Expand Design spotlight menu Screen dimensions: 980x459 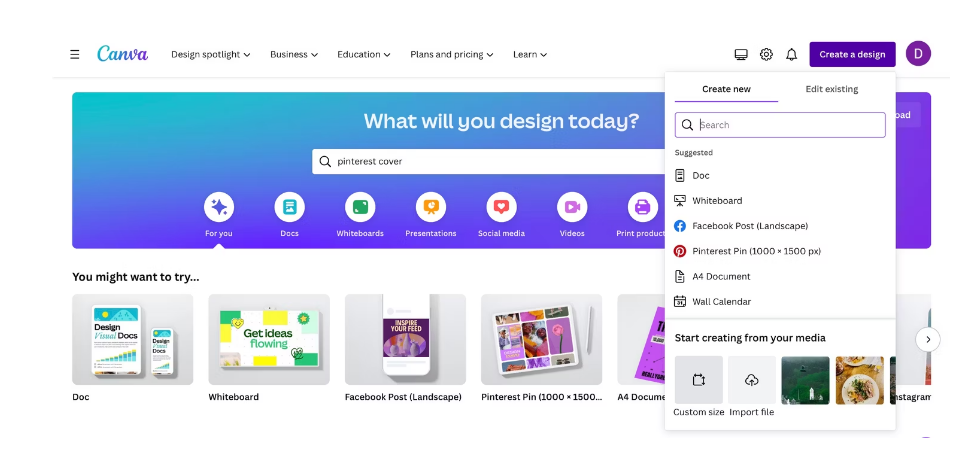click(x=211, y=54)
